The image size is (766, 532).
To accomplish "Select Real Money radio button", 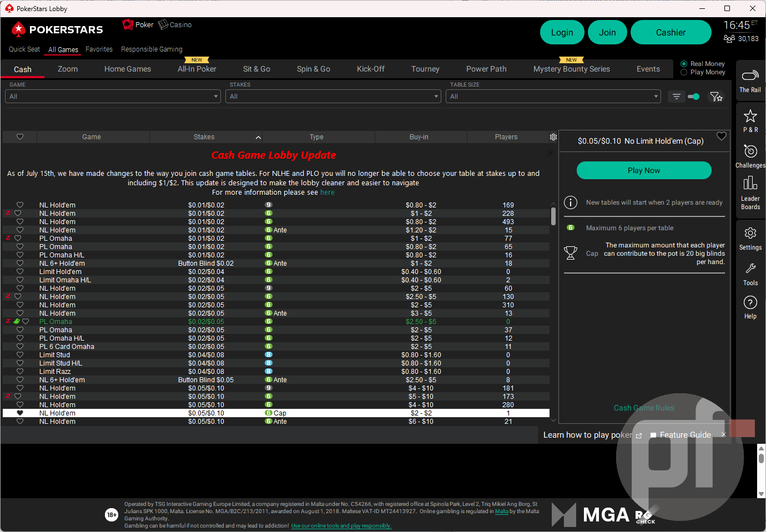I will (x=684, y=64).
